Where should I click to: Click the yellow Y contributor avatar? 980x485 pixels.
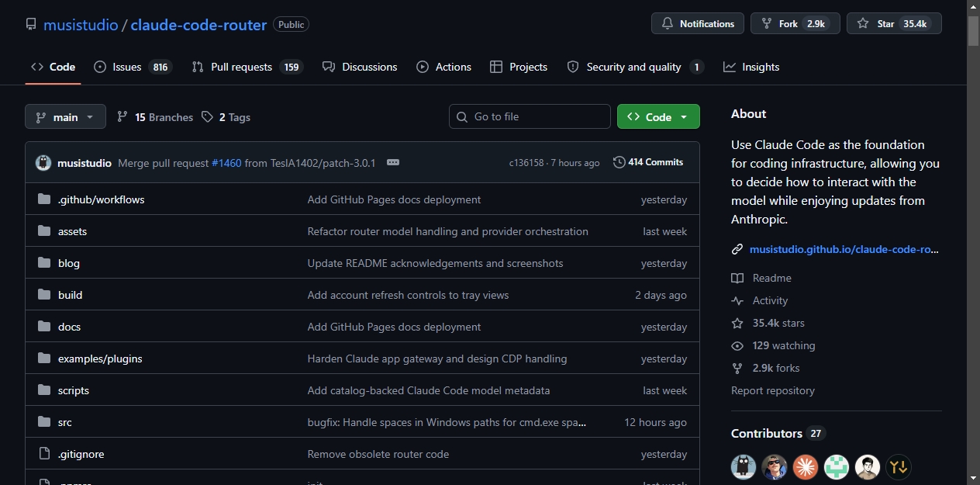899,467
